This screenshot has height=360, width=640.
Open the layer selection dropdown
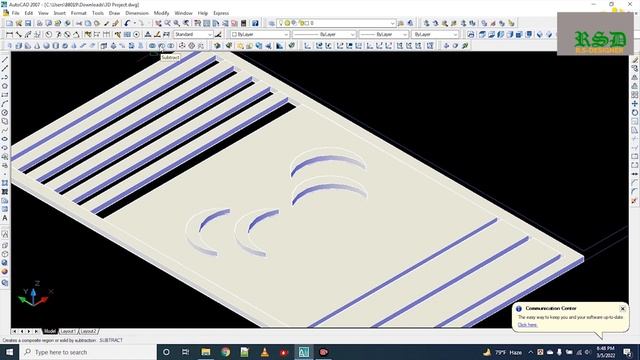click(x=336, y=23)
